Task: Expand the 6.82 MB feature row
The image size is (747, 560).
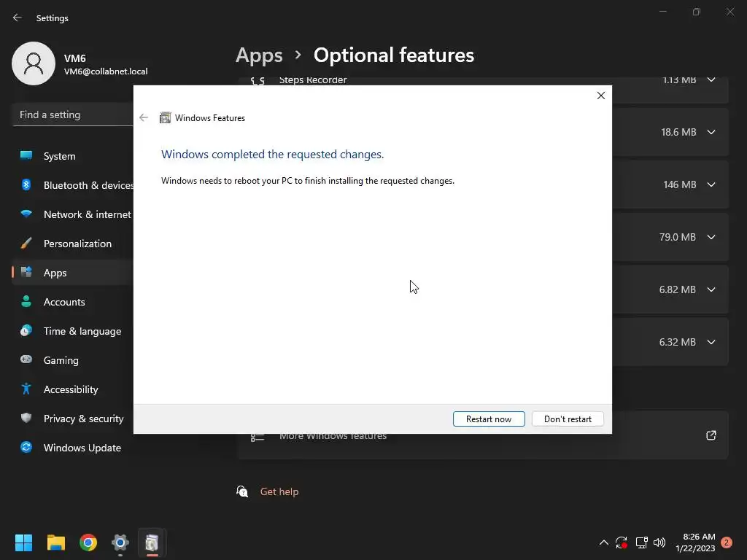Action: (711, 289)
